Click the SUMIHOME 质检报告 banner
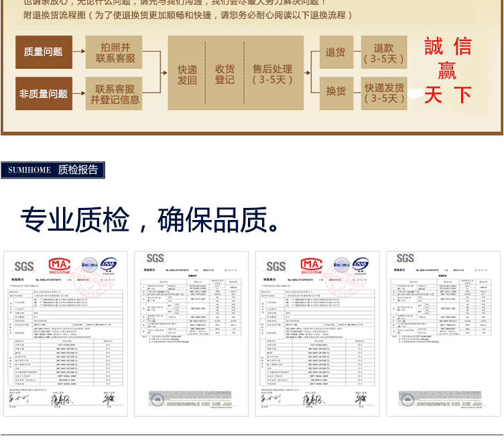 click(53, 170)
